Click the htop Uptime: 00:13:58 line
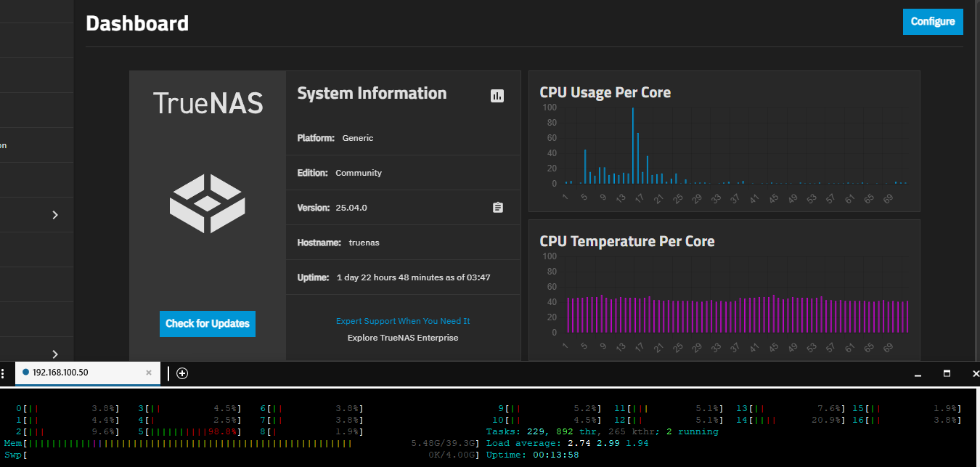Image resolution: width=980 pixels, height=467 pixels. [x=533, y=455]
